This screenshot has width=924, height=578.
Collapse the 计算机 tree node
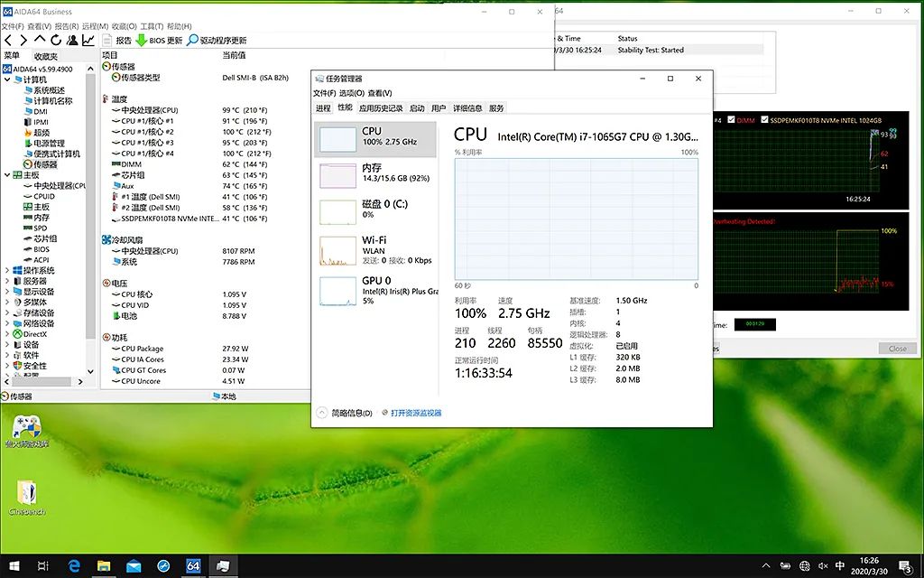tap(7, 79)
